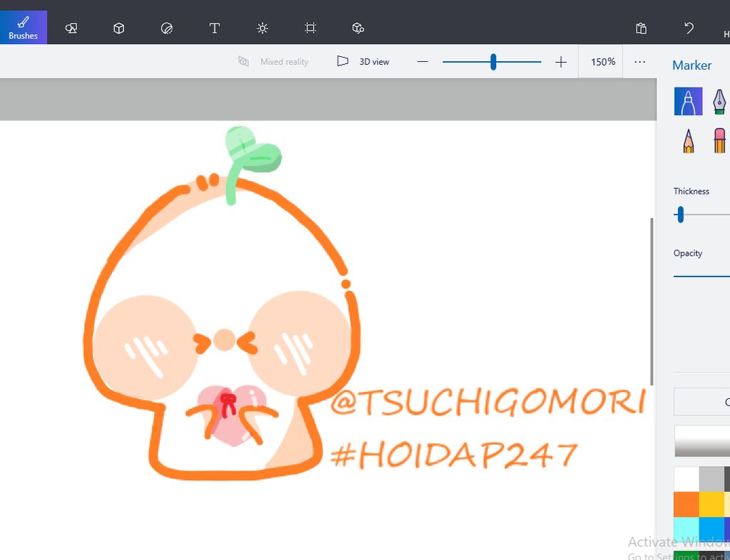Select the Brushes tab
Viewport: 730px width, 560px height.
(x=23, y=28)
